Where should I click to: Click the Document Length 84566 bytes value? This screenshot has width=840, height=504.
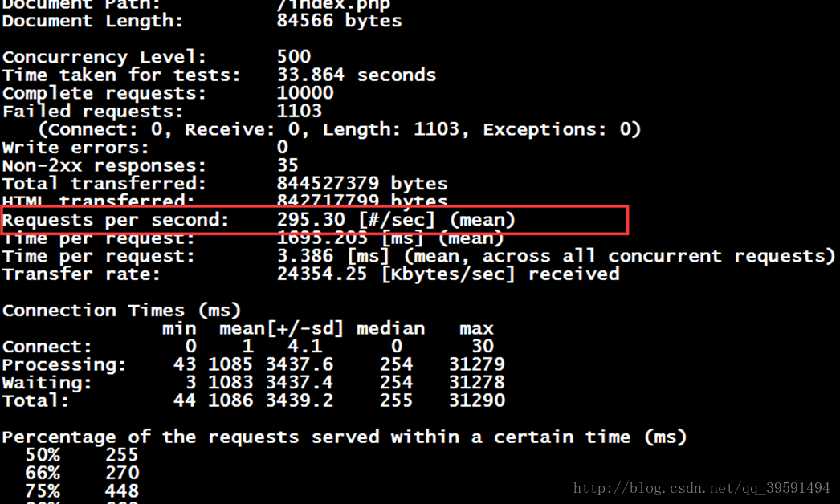(339, 21)
